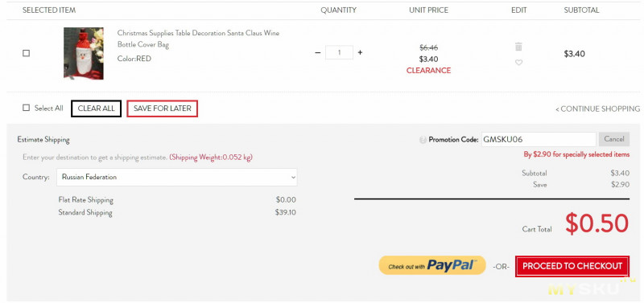The image size is (644, 303).
Task: Open the Country dropdown
Action: [x=177, y=177]
